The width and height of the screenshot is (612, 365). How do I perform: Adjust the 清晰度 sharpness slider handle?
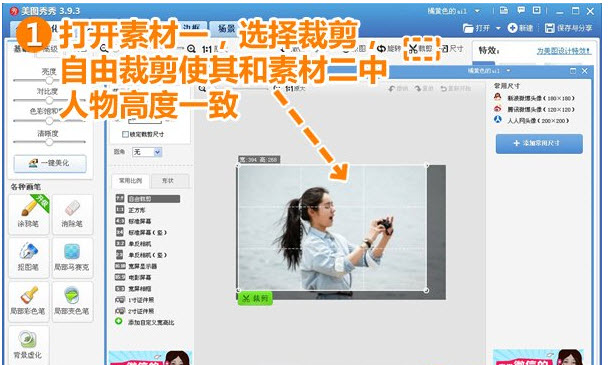49,142
